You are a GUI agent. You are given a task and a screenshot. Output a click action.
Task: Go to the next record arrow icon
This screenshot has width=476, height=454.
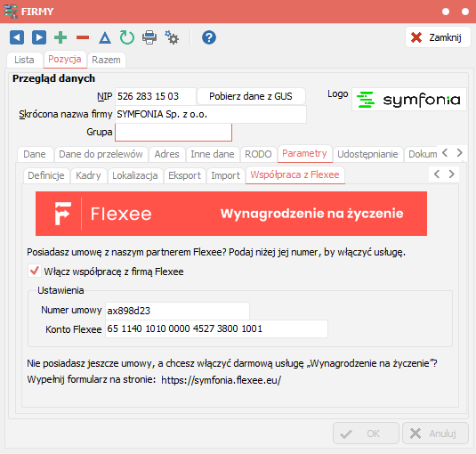pos(39,37)
